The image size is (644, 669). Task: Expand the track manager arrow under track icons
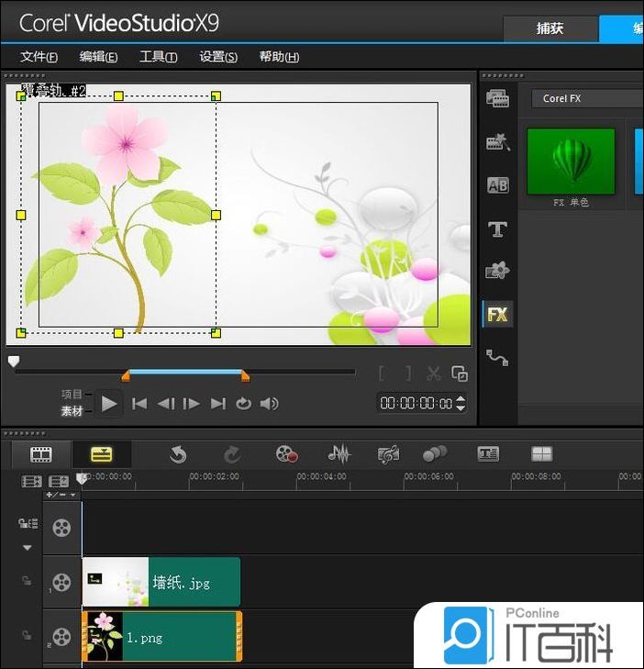pyautogui.click(x=27, y=548)
